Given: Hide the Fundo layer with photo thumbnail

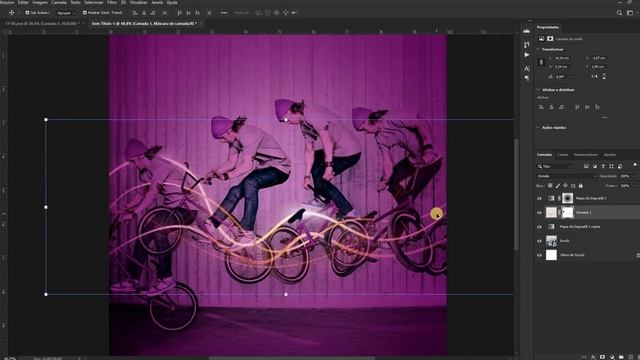Looking at the screenshot, I should tap(539, 241).
